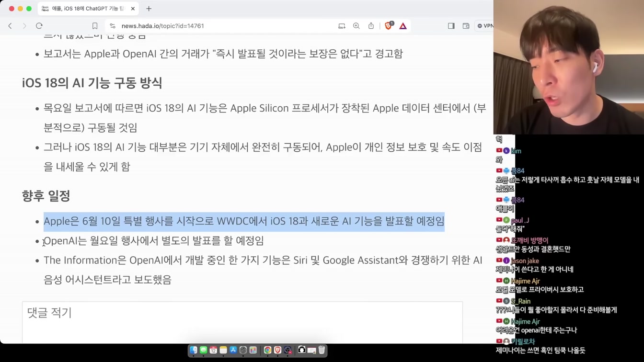
Task: Click chat username 'paul .J'
Action: point(520,220)
